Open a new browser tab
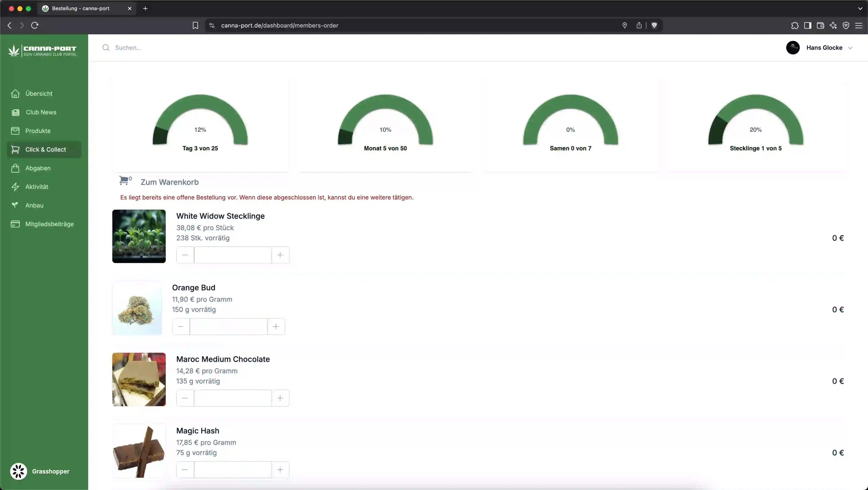Image resolution: width=868 pixels, height=490 pixels. (x=145, y=8)
